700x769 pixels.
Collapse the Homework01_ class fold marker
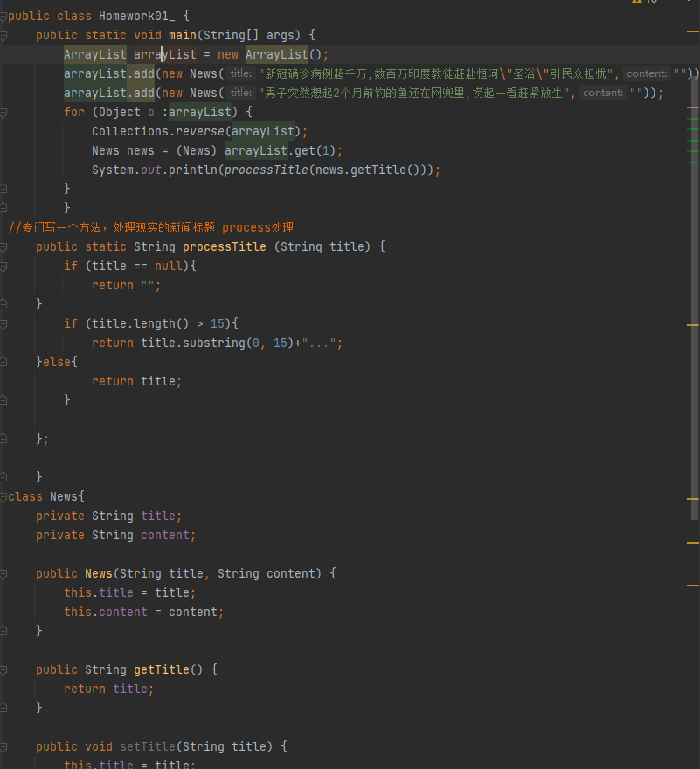3,17
